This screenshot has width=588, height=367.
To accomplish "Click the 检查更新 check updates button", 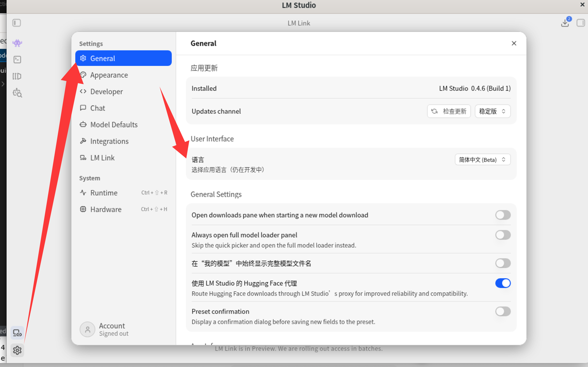I will coord(449,111).
